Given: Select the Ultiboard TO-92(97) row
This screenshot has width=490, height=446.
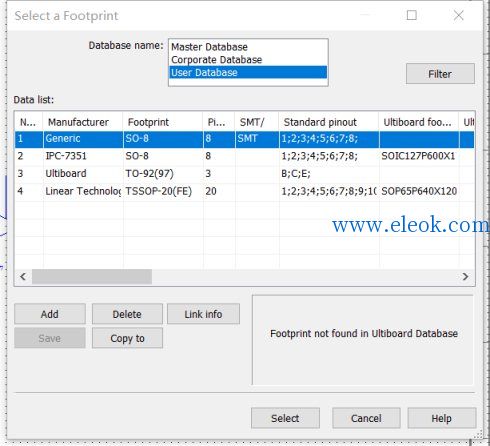Looking at the screenshot, I should 244,174.
